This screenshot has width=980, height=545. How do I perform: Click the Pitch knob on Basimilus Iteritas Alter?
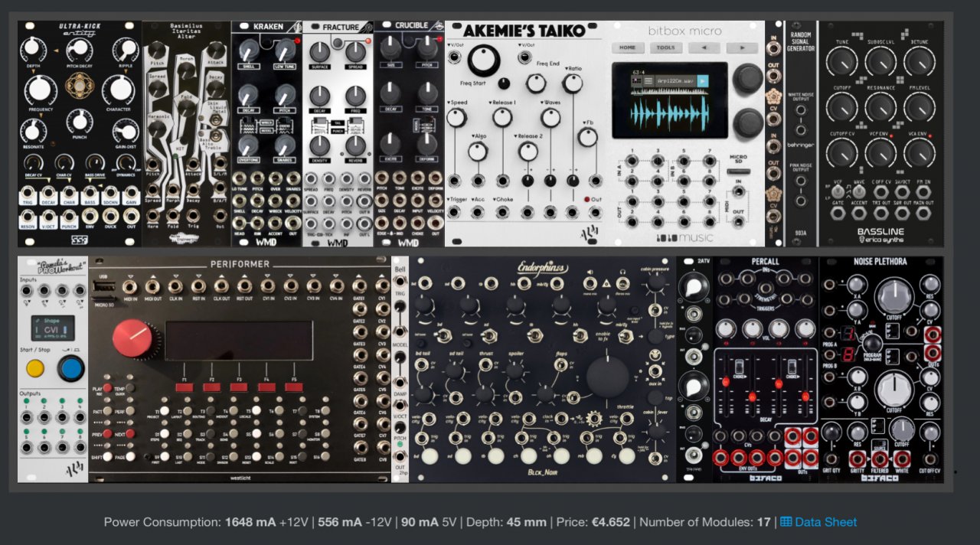(158, 52)
